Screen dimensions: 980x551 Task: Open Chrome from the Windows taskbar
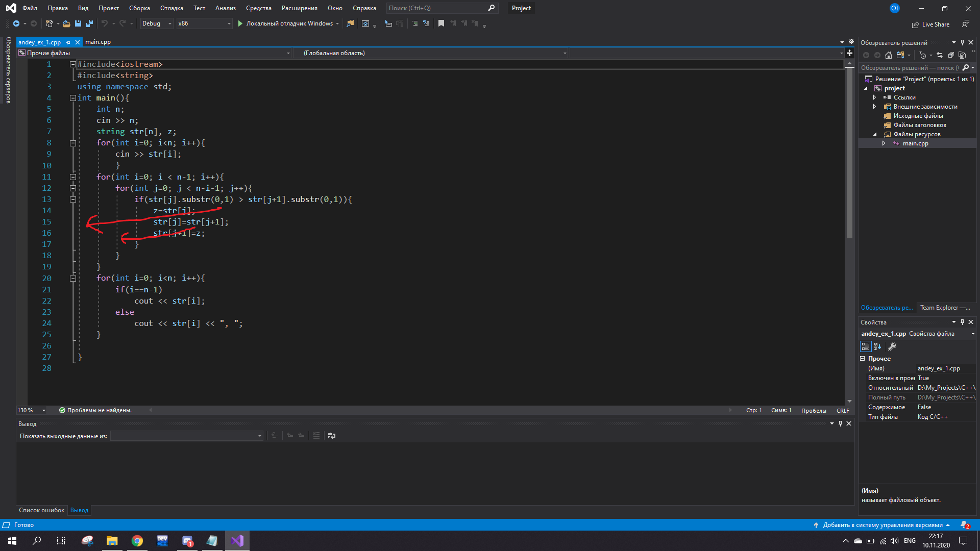[x=137, y=541]
